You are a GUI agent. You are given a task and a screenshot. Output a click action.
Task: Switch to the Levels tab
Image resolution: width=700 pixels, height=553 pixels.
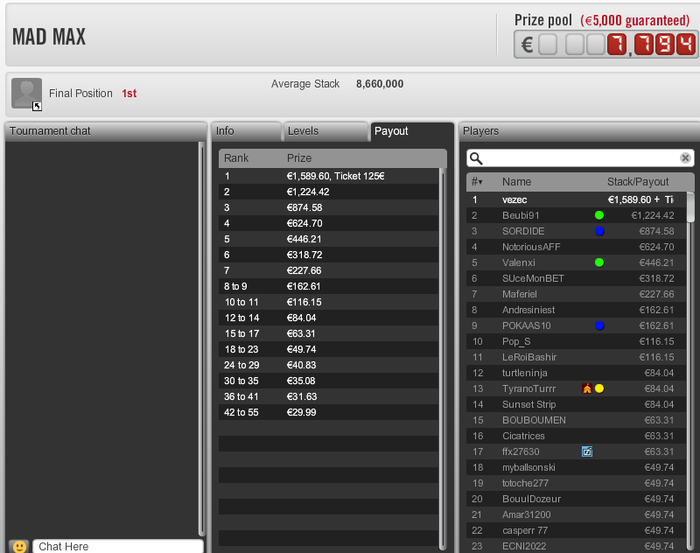(325, 131)
